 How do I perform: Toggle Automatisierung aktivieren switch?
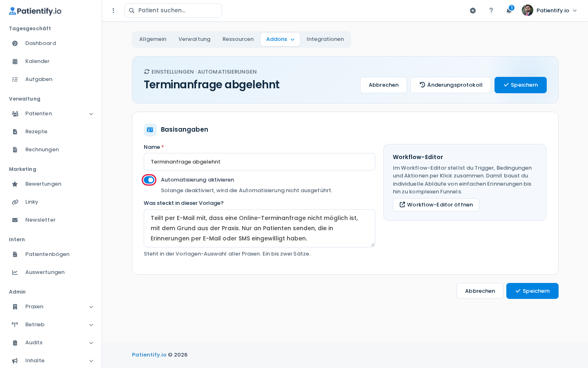pos(149,180)
